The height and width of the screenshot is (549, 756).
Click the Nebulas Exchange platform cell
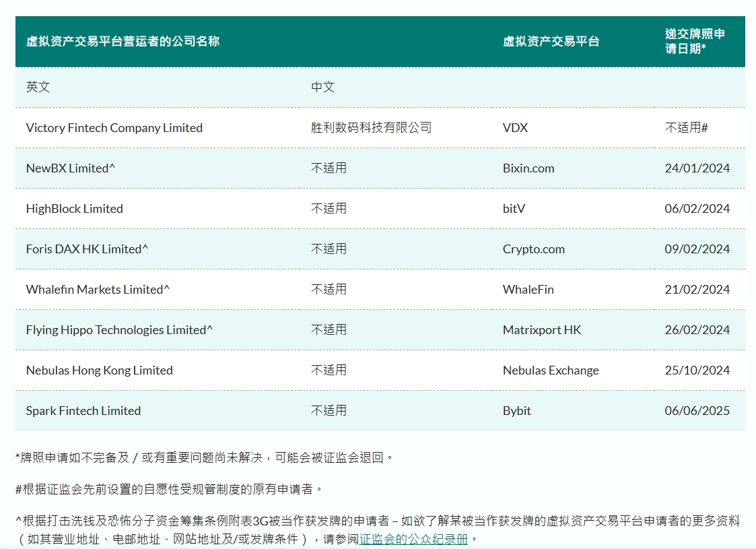(551, 370)
